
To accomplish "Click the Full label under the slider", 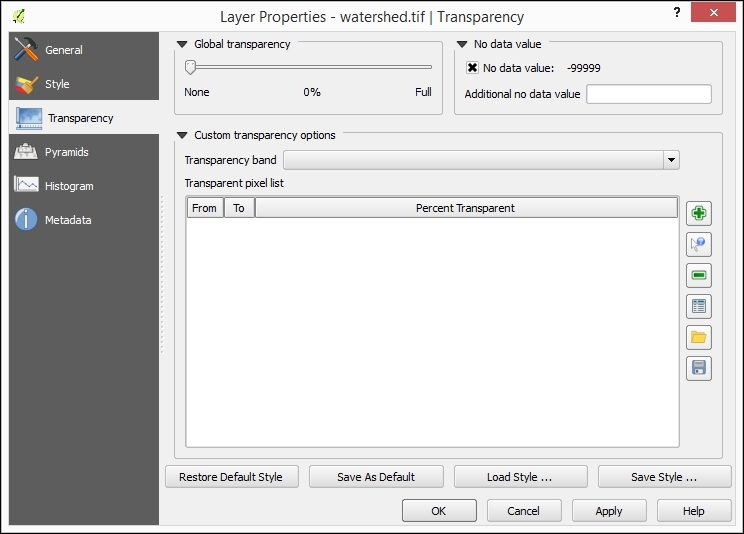I will click(x=423, y=92).
